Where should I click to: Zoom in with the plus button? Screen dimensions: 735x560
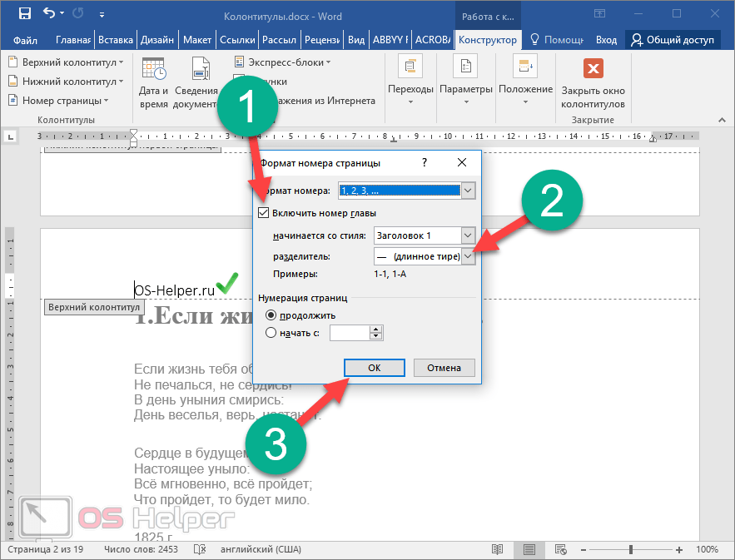[x=679, y=549]
